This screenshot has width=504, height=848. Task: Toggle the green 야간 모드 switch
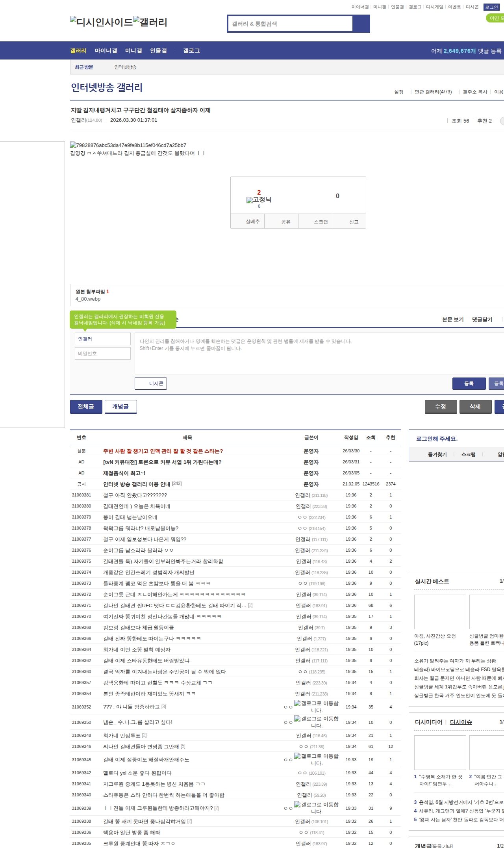tap(495, 18)
